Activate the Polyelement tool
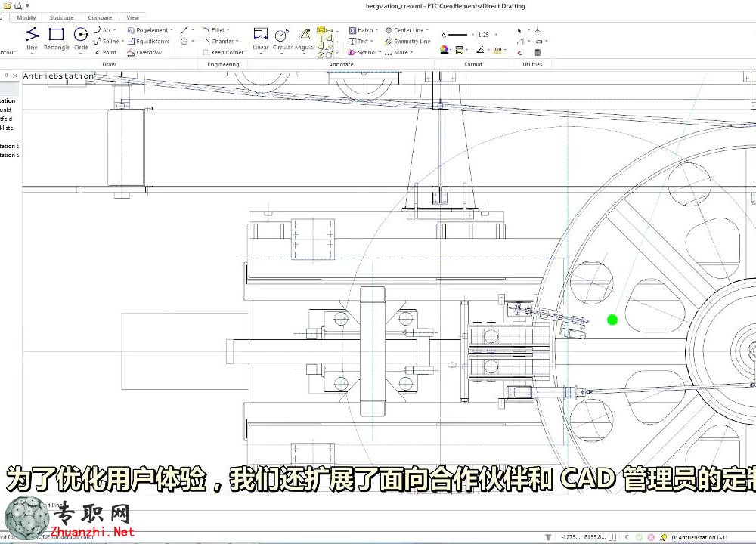This screenshot has height=544, width=756. (x=147, y=30)
